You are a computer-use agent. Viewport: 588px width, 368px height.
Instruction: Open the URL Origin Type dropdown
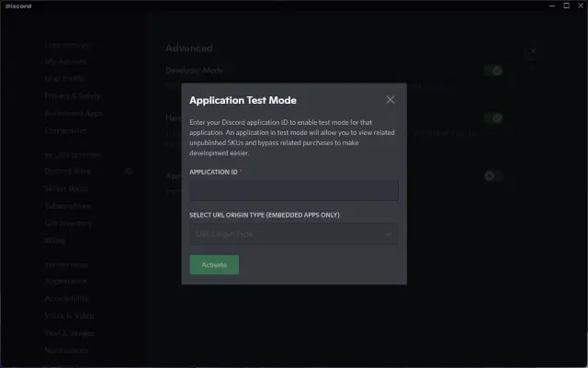294,234
